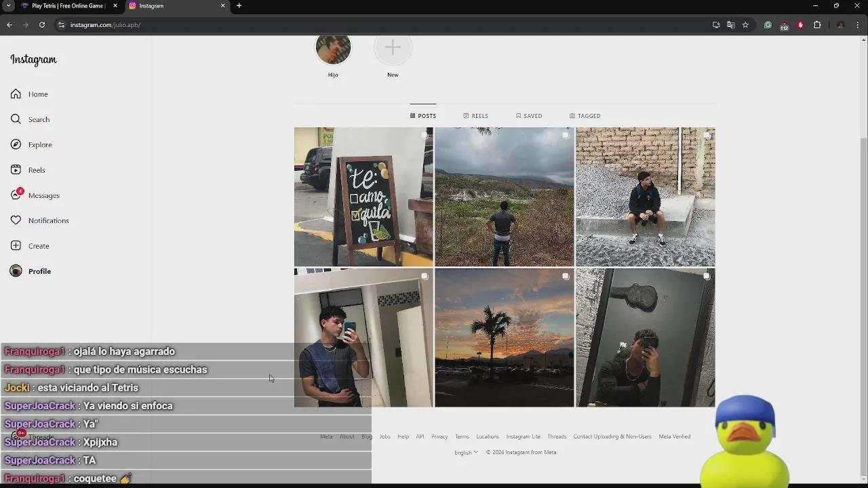This screenshot has height=488, width=868.
Task: Reload the Instagram page
Action: pos(42,25)
